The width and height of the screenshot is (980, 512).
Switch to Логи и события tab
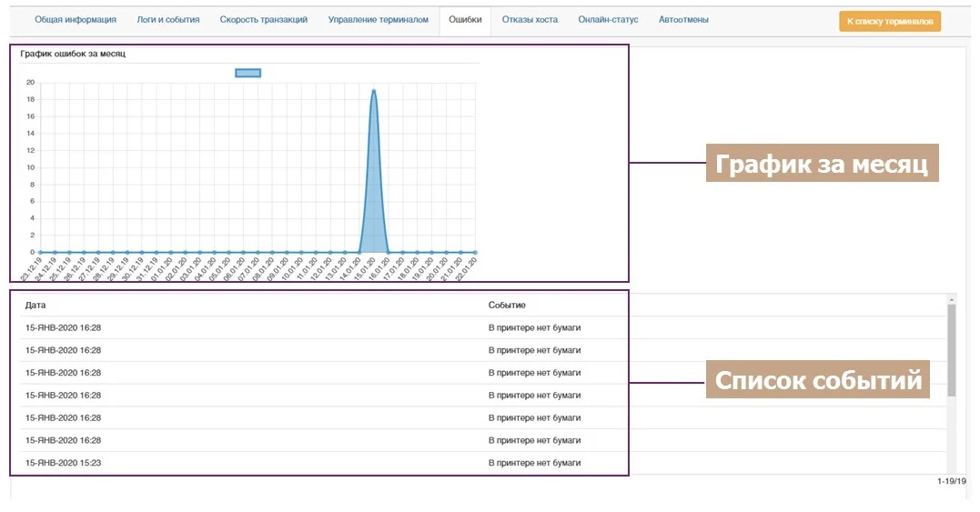(168, 20)
